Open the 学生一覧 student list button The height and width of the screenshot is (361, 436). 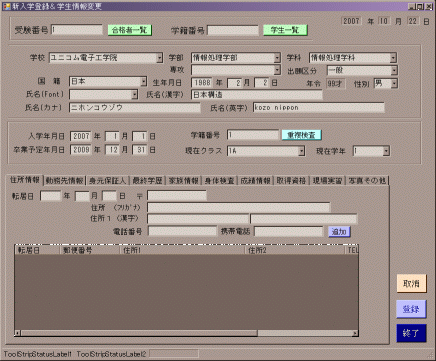click(285, 30)
